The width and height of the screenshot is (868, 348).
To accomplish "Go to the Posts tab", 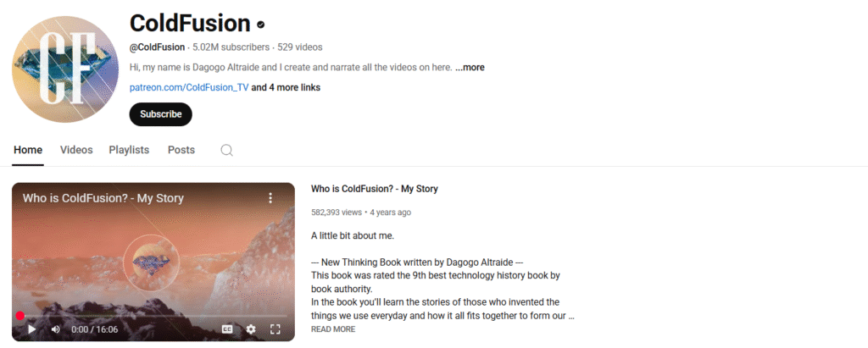I will point(181,150).
